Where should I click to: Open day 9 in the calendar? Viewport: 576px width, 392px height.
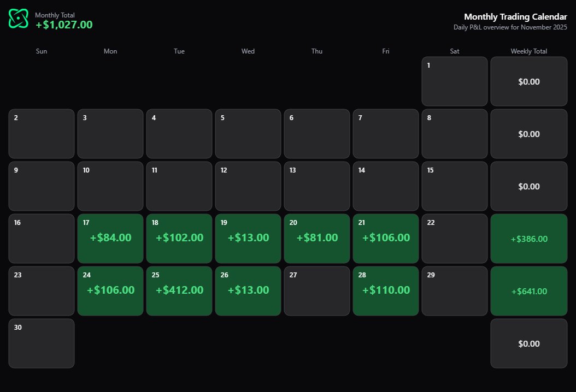(x=42, y=186)
